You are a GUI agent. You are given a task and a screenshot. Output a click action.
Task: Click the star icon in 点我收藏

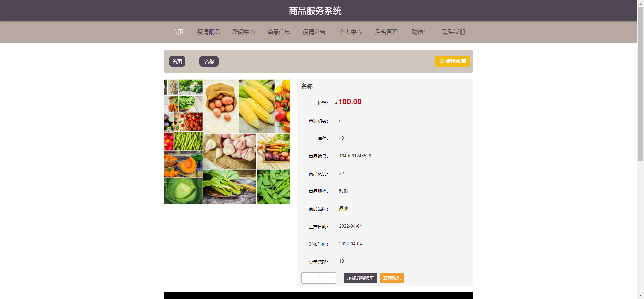(x=442, y=61)
